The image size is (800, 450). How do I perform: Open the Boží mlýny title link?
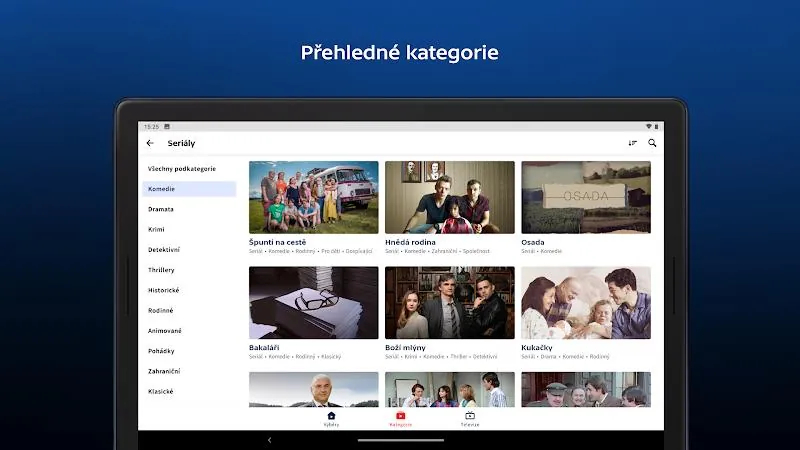tap(405, 347)
